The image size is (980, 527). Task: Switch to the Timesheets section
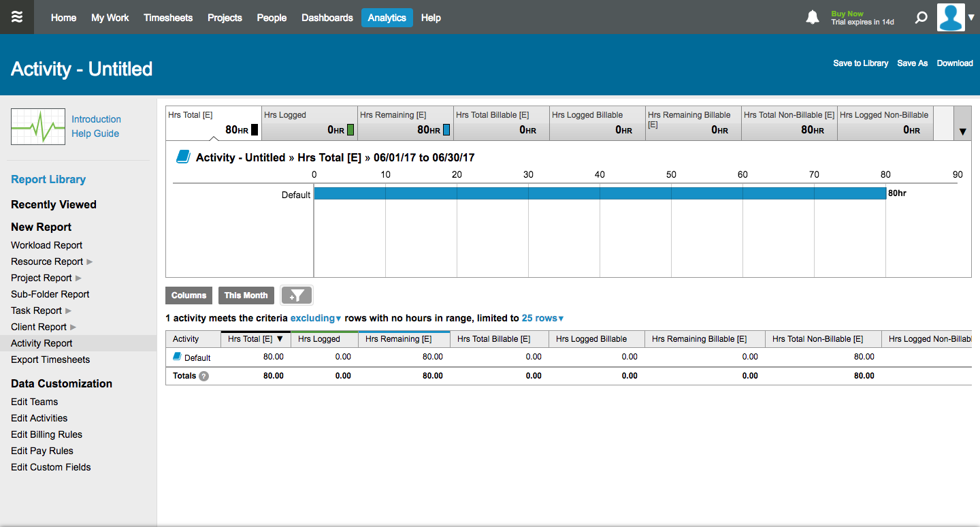pos(168,18)
